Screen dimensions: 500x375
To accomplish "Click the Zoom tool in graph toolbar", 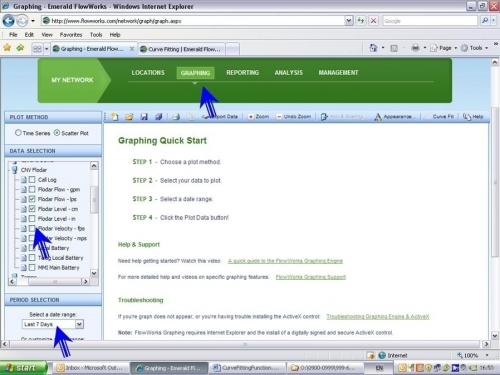I will (258, 117).
